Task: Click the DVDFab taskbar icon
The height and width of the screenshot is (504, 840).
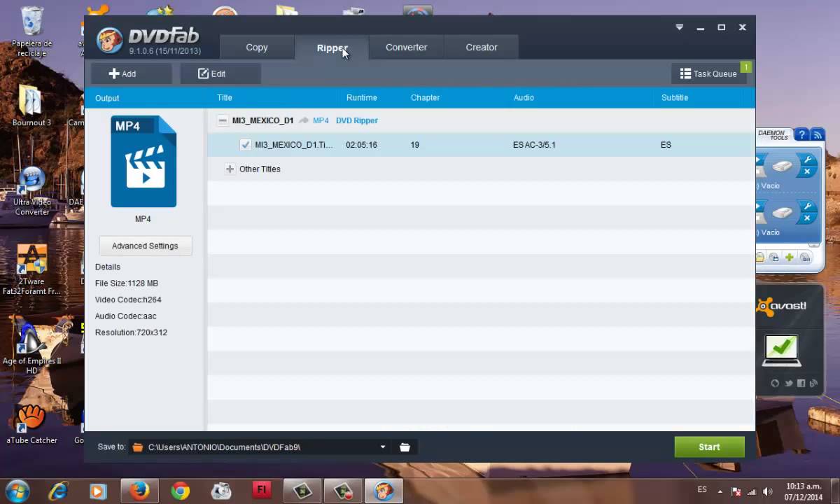Action: [x=384, y=491]
